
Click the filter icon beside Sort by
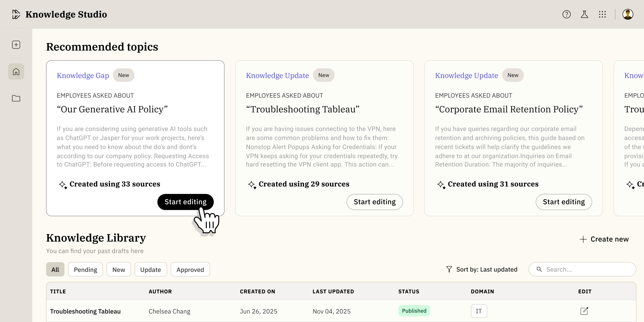[x=449, y=269]
